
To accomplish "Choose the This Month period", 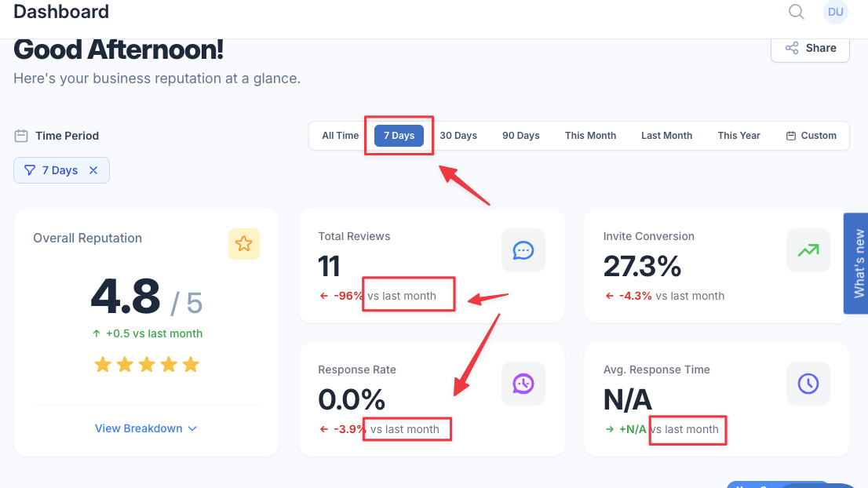I will click(x=590, y=136).
